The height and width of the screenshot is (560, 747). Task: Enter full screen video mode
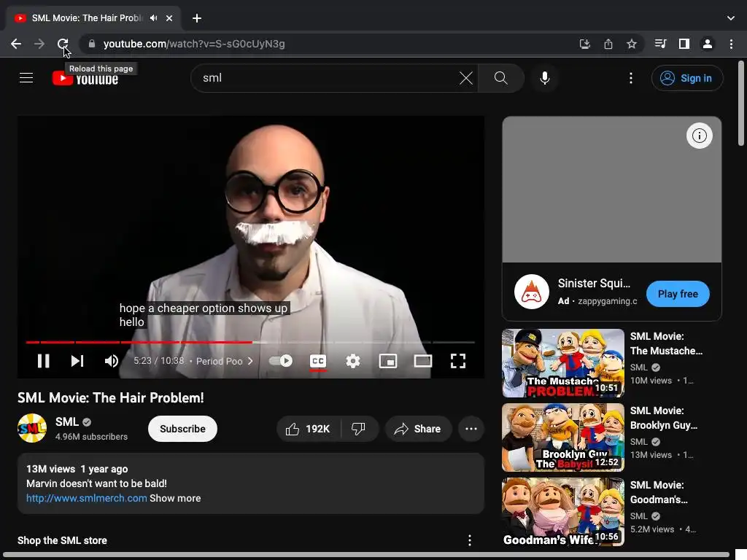tap(458, 361)
